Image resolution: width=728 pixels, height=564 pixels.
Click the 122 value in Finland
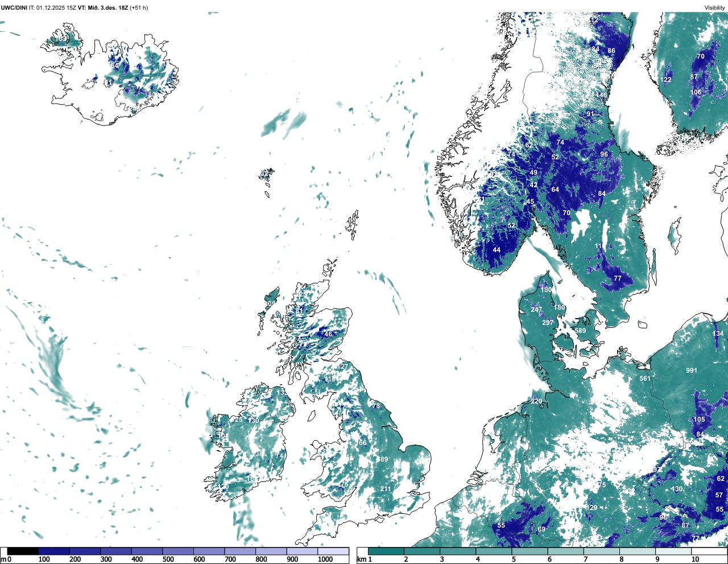click(666, 80)
